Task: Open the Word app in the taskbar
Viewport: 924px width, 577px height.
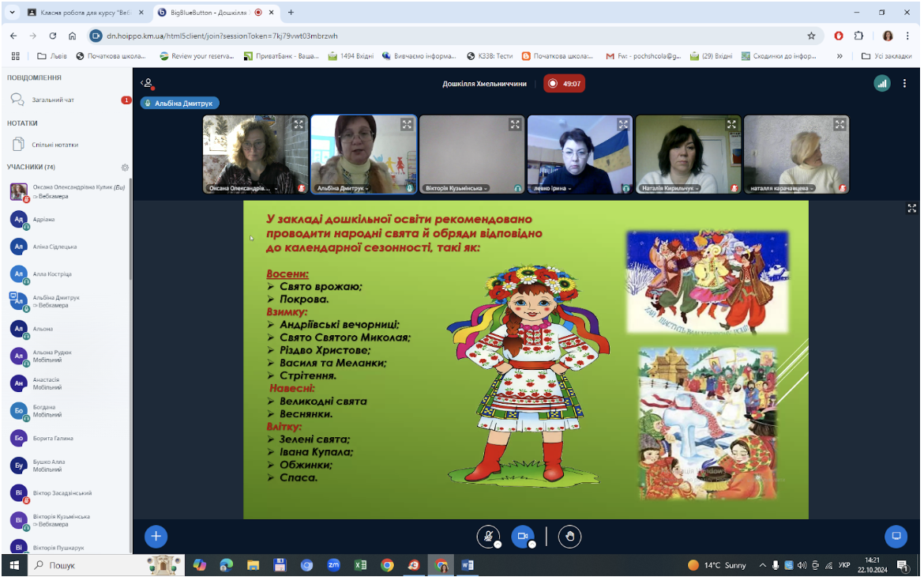Action: pos(468,565)
